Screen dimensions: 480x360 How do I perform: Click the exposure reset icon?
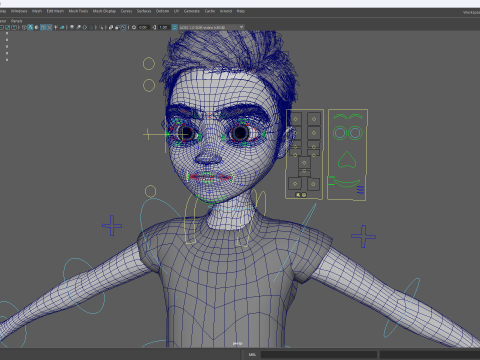click(134, 27)
